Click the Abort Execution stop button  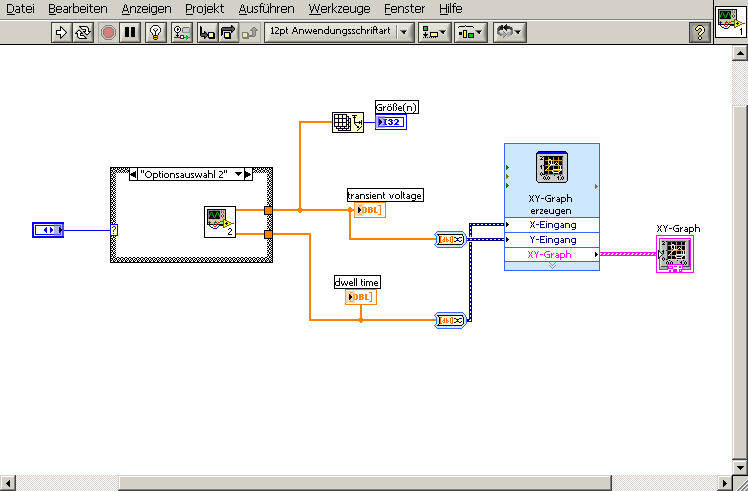(x=108, y=32)
